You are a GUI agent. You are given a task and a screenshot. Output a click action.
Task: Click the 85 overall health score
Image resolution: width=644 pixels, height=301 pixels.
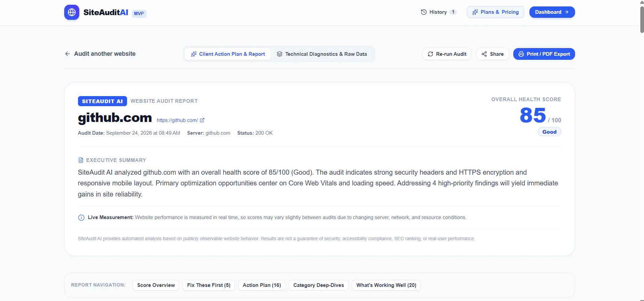[x=533, y=115]
